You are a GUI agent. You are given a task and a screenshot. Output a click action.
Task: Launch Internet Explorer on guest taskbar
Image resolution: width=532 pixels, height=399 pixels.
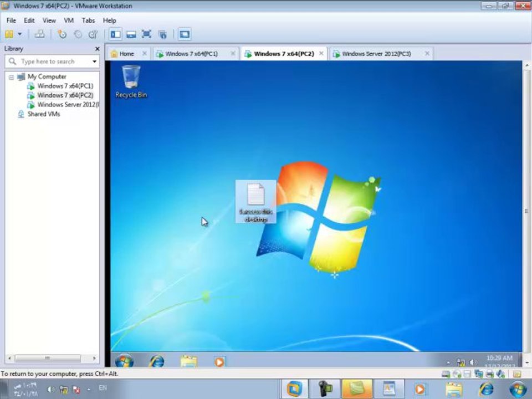157,361
